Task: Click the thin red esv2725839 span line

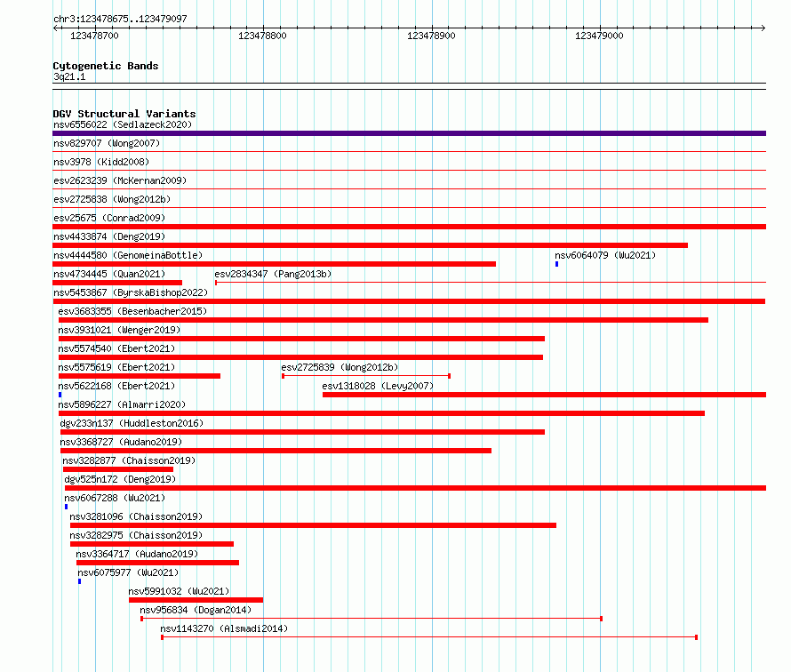Action: (366, 376)
